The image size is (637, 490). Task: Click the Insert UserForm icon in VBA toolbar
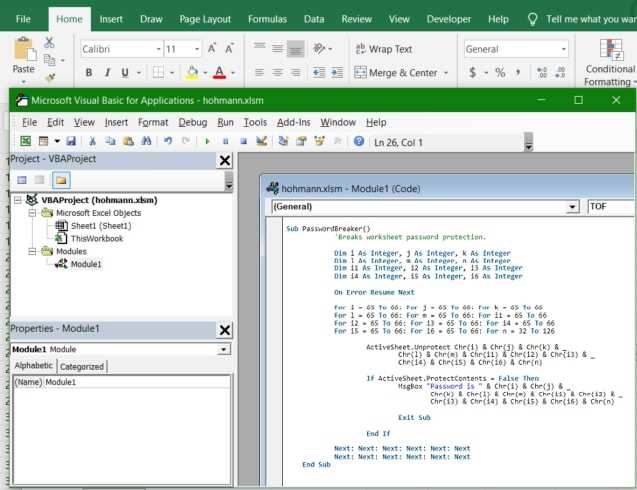(x=43, y=141)
